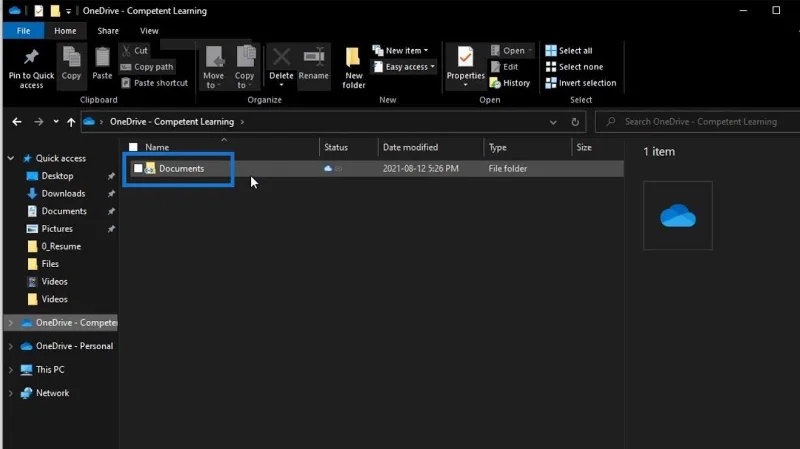Click the Copy ribbon icon
800x449 pixels.
point(71,64)
